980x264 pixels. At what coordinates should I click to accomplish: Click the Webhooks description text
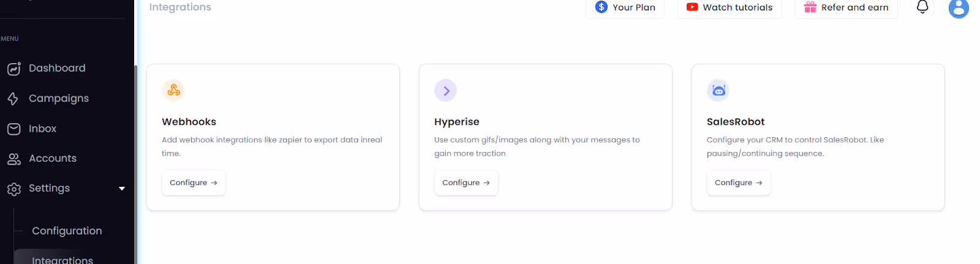coord(272,146)
